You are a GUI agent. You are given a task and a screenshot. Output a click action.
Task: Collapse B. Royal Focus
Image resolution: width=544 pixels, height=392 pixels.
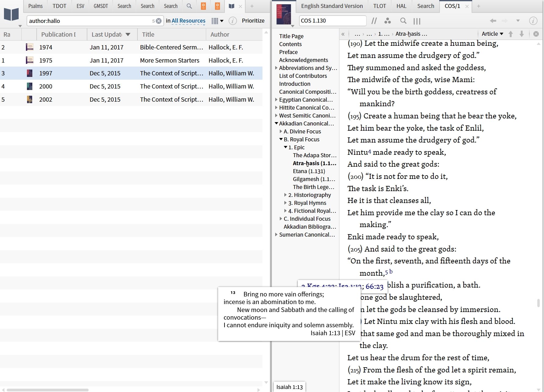point(281,139)
